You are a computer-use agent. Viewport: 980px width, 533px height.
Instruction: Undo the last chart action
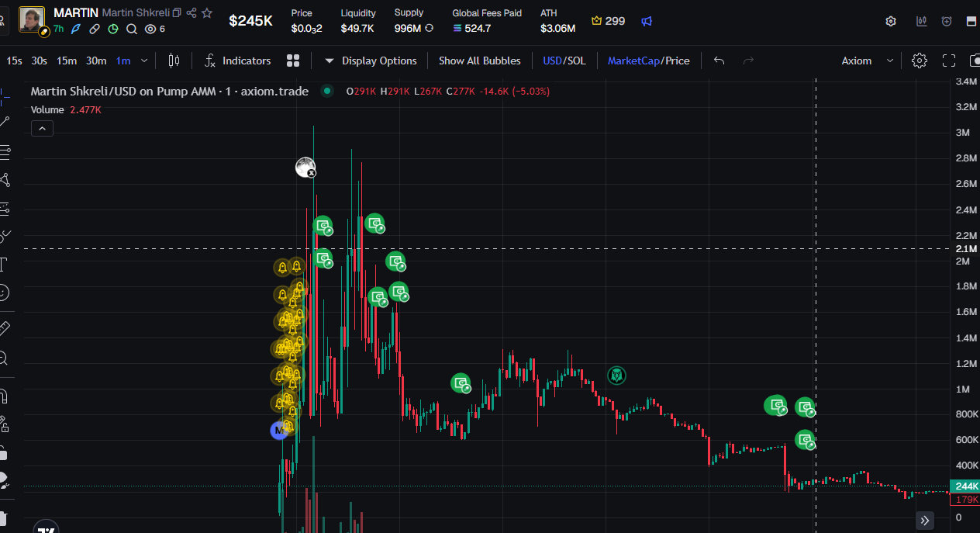click(719, 61)
